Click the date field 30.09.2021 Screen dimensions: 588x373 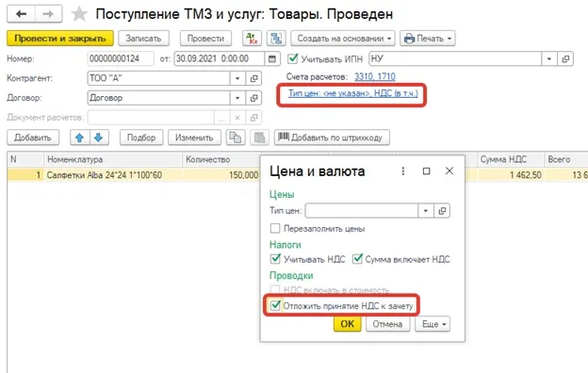[219, 58]
